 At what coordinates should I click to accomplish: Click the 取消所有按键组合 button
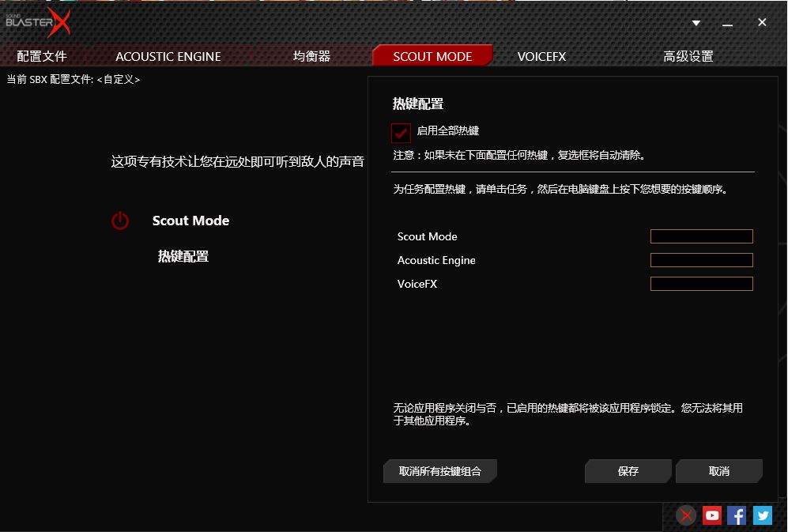click(440, 471)
